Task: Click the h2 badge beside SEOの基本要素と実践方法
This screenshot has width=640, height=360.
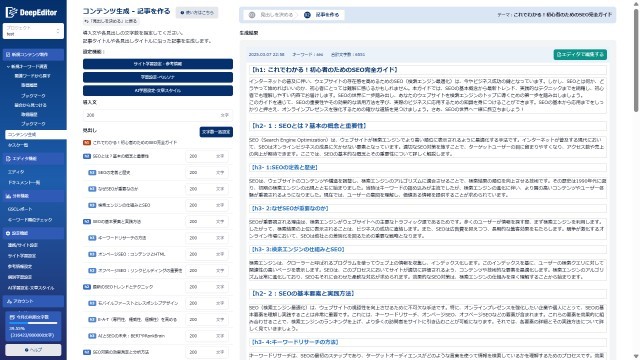Action: point(87,221)
